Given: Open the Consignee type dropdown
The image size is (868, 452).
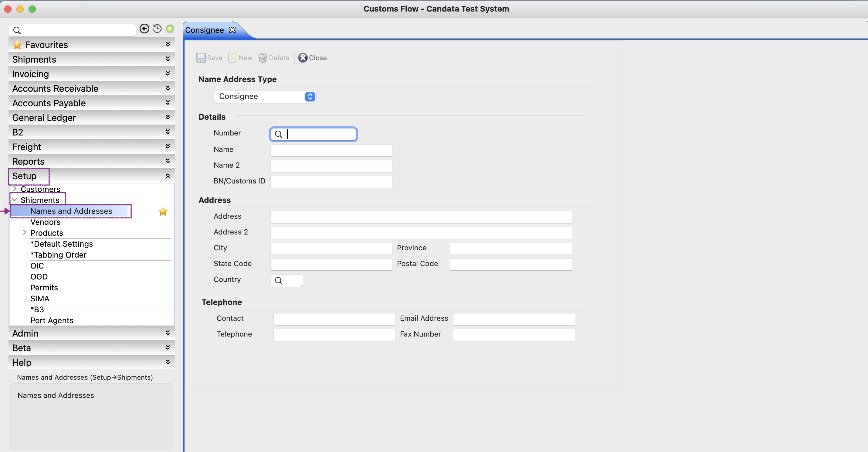Looking at the screenshot, I should click(265, 97).
